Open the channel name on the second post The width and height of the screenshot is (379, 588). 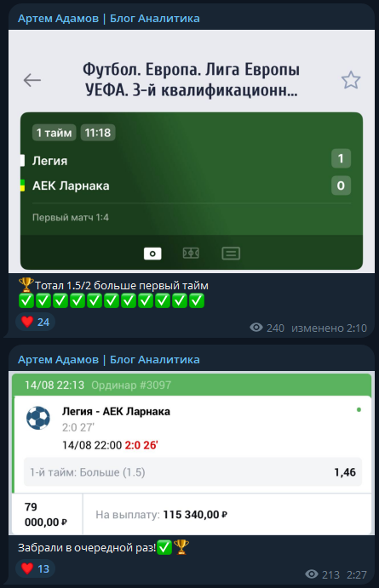click(109, 360)
